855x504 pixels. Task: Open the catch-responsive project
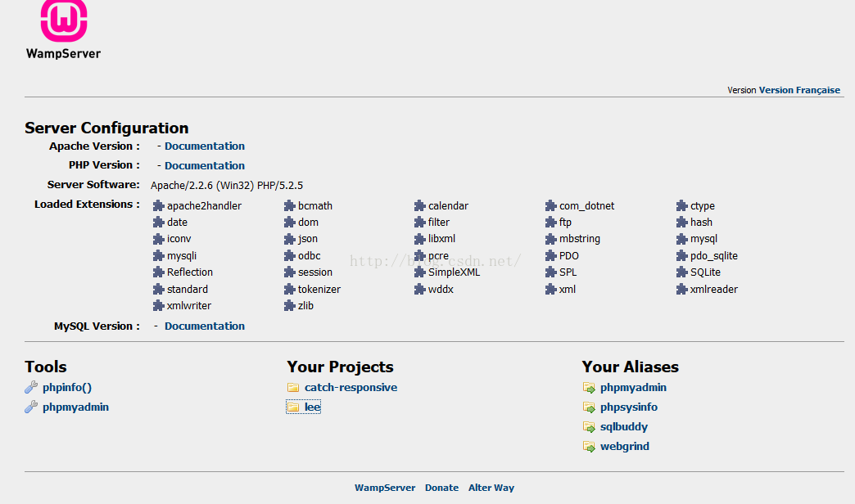tap(351, 387)
